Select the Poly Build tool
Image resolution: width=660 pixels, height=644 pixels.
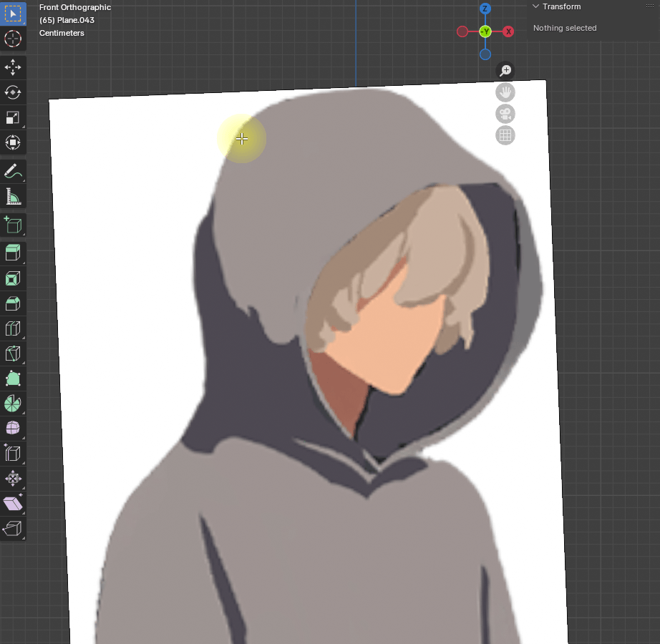(13, 379)
